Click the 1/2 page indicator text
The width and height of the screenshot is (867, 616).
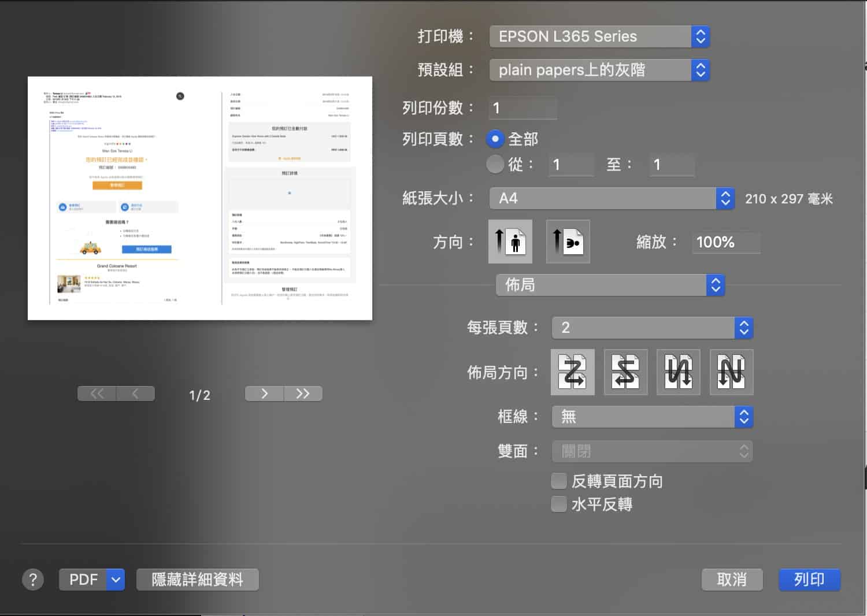point(199,395)
